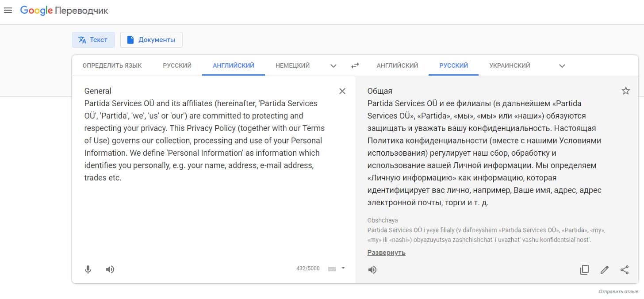Expand more target languages list
644x299 pixels.
[x=562, y=66]
